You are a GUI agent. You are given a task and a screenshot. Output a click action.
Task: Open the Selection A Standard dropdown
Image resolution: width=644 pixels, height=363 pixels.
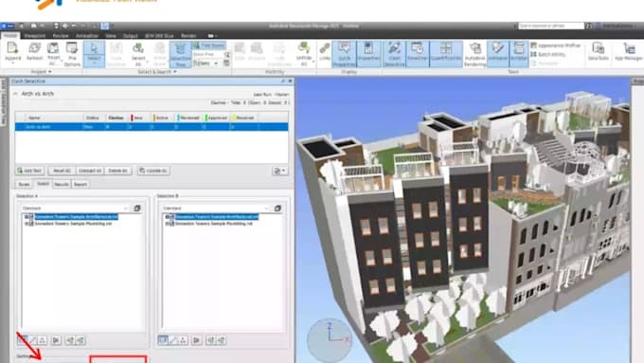(75, 209)
